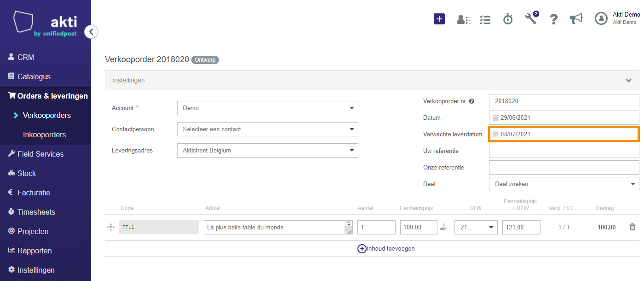644x281 pixels.
Task: Open Leveringsadres dropdown Aktistreet Belgium
Action: coord(267,151)
